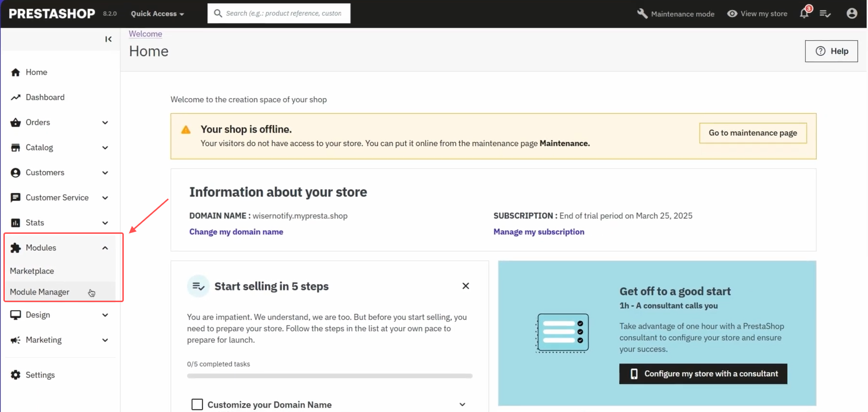Click the Modules puzzle icon
The image size is (868, 412).
[x=15, y=248]
